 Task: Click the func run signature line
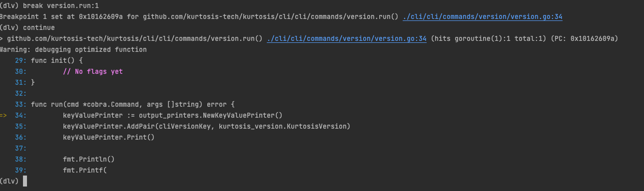[132, 104]
